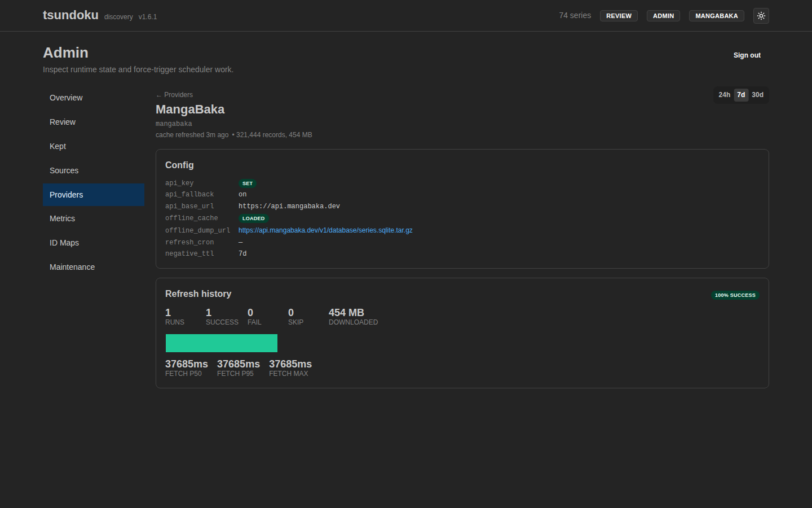
Task: Open Metrics in admin sidebar
Action: click(94, 218)
